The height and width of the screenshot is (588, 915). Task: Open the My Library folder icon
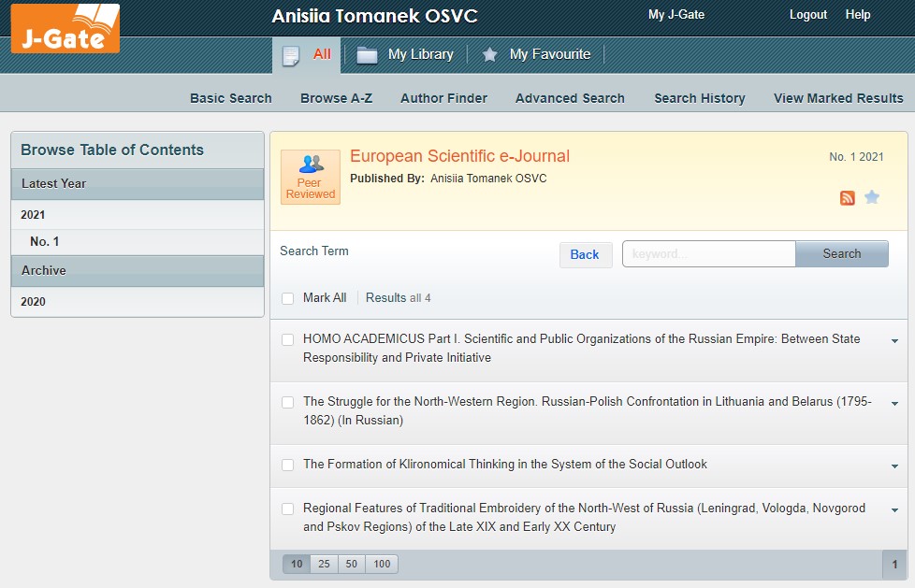click(367, 55)
